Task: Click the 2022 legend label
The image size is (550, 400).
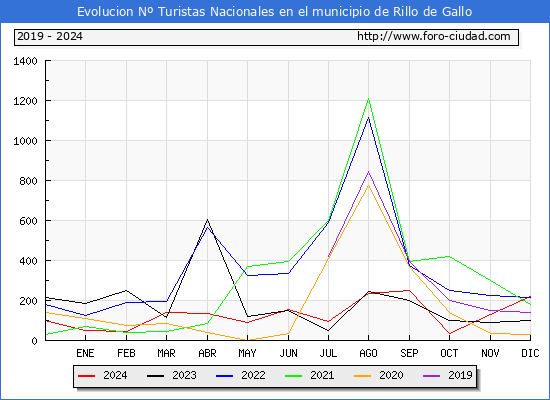Action: click(253, 375)
